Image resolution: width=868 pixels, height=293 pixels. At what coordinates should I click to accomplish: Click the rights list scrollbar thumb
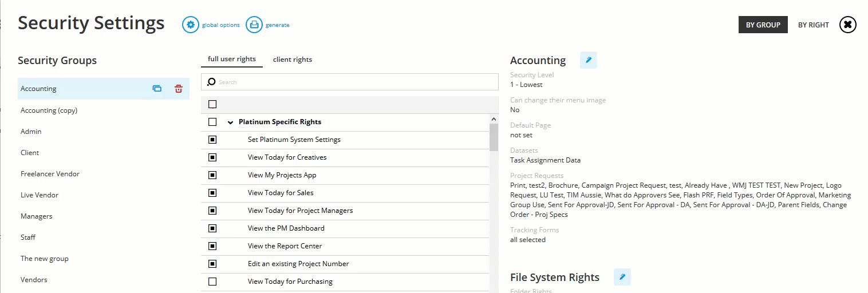(x=494, y=137)
